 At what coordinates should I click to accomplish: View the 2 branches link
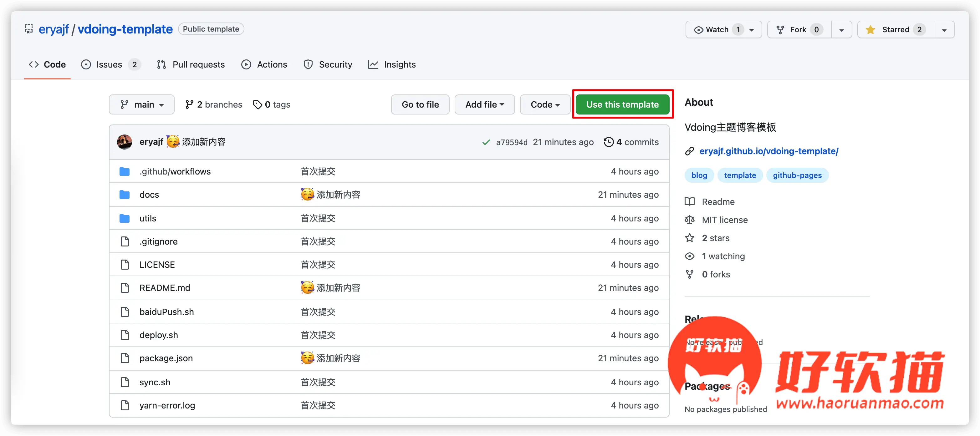[213, 104]
